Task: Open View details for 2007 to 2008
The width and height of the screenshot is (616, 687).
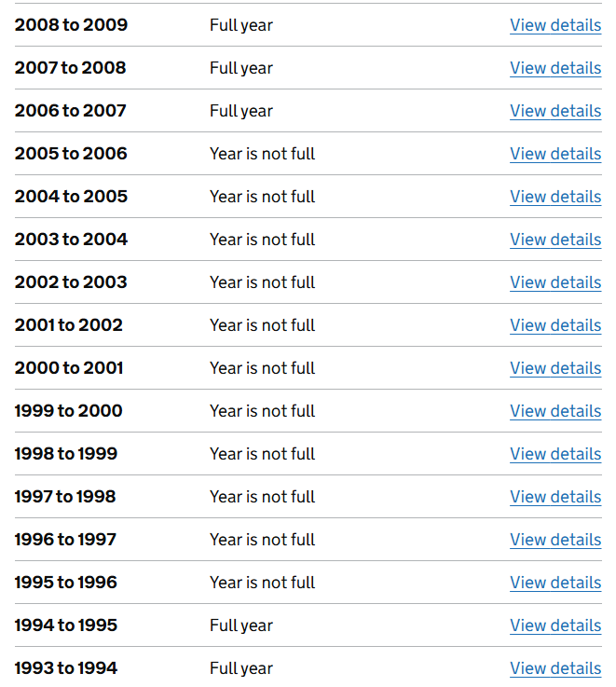Action: tap(555, 68)
